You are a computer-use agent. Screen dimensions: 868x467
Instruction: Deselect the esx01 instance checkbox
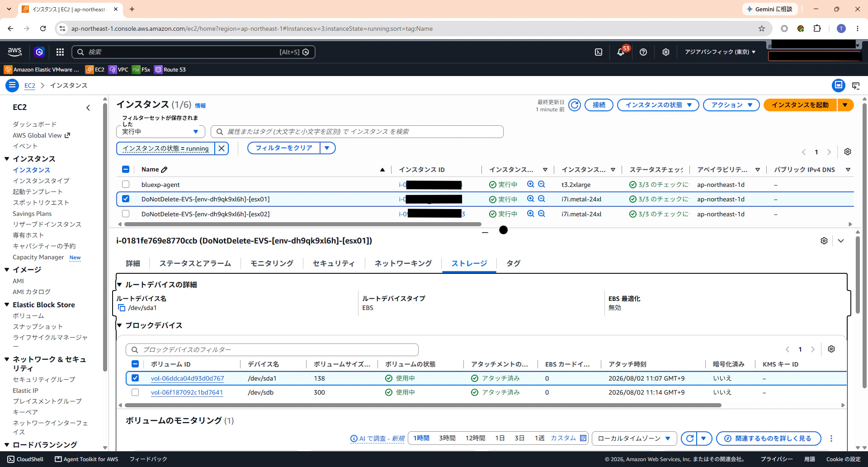[126, 199]
